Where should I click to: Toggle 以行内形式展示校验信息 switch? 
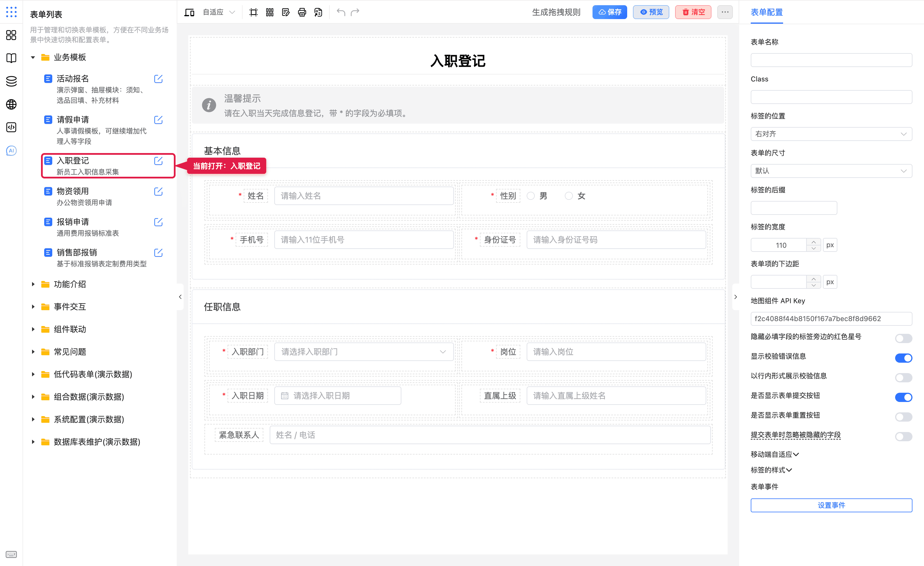click(903, 377)
